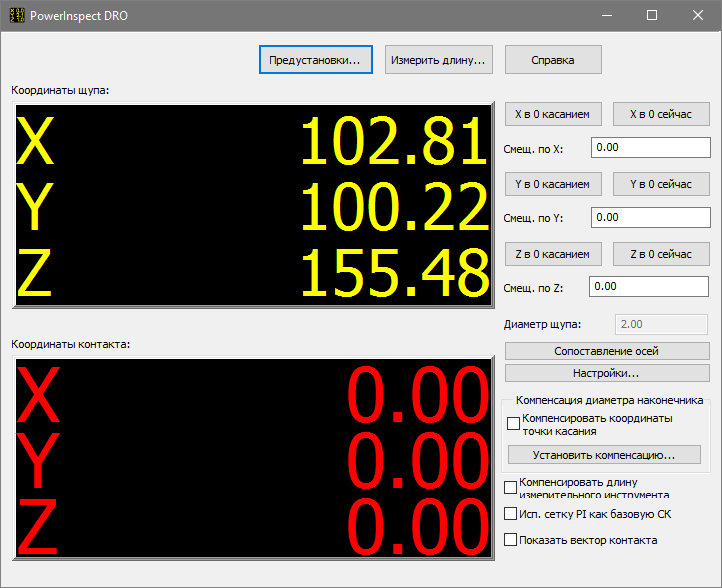Toggle Исп. сетку PI как базовую СК

tap(510, 513)
